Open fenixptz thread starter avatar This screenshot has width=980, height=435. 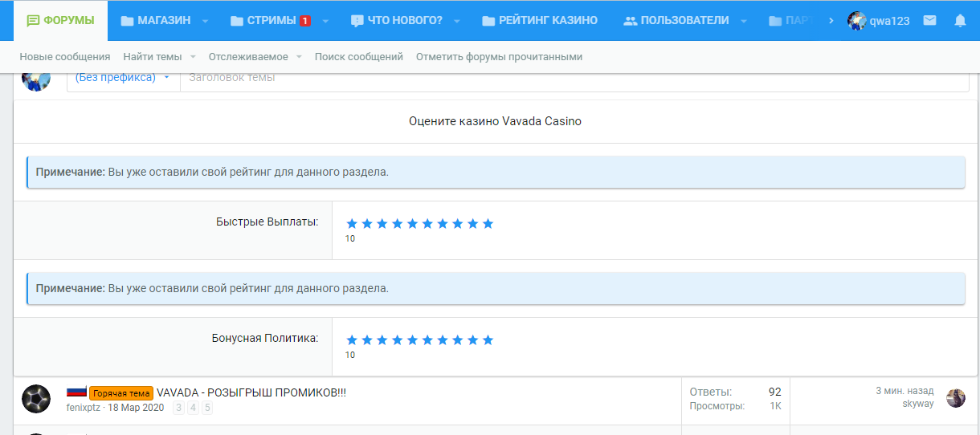click(36, 399)
